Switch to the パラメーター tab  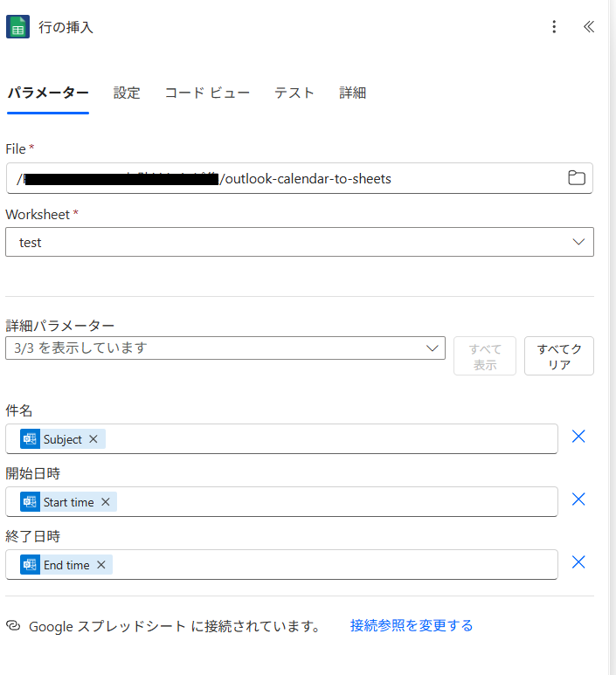[x=48, y=93]
